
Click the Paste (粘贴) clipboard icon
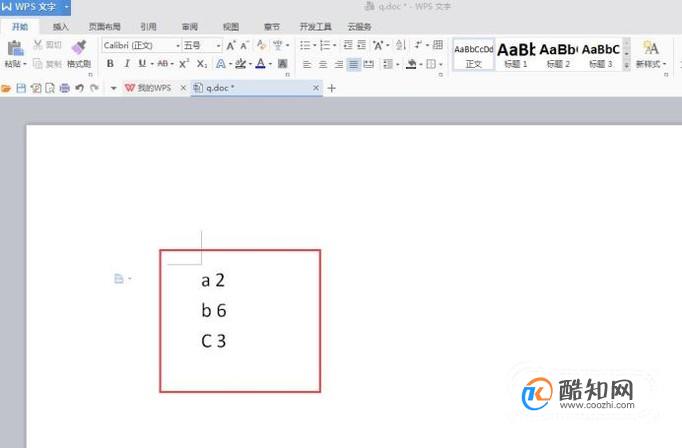pyautogui.click(x=15, y=48)
